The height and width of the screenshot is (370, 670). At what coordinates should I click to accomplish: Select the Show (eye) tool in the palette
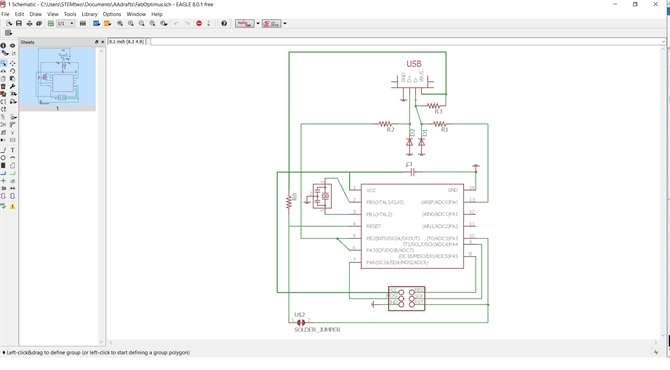coord(12,46)
